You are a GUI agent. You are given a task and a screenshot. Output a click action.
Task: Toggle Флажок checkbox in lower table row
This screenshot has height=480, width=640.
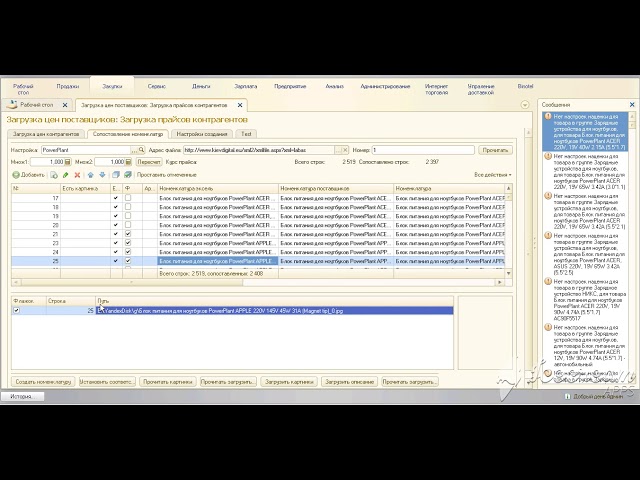[x=16, y=310]
